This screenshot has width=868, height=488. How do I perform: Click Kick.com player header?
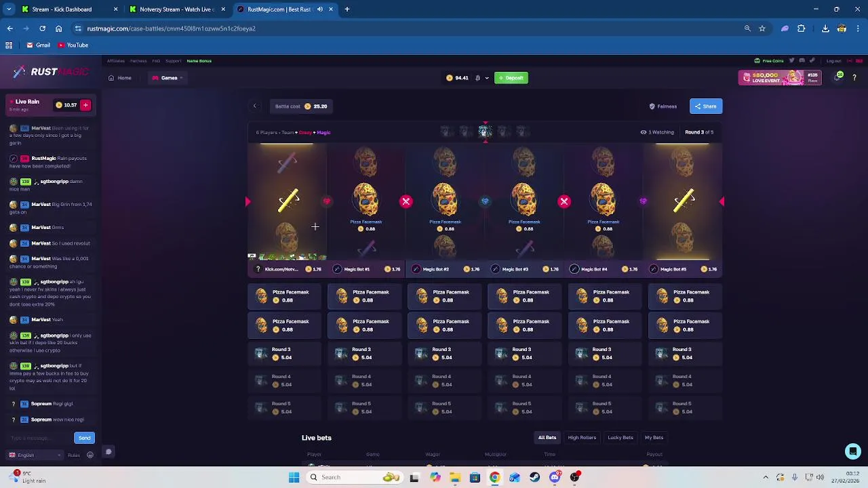[287, 269]
